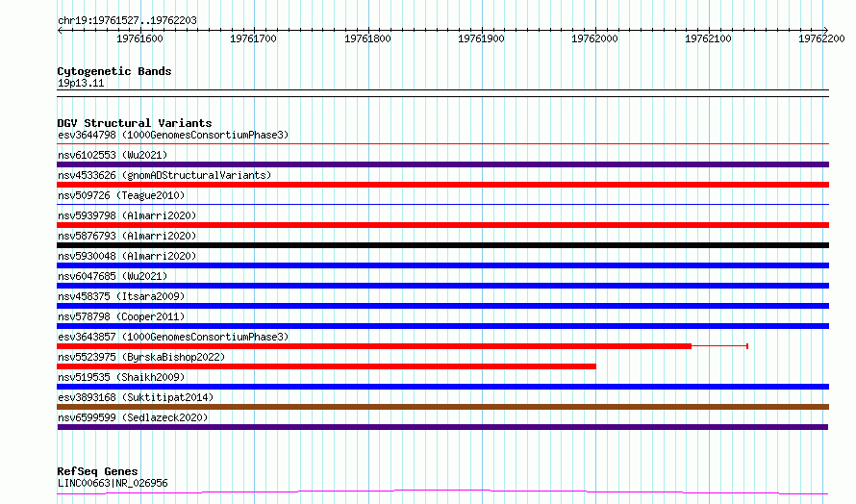
Task: Click the brown bar for esv3893168
Action: click(442, 407)
